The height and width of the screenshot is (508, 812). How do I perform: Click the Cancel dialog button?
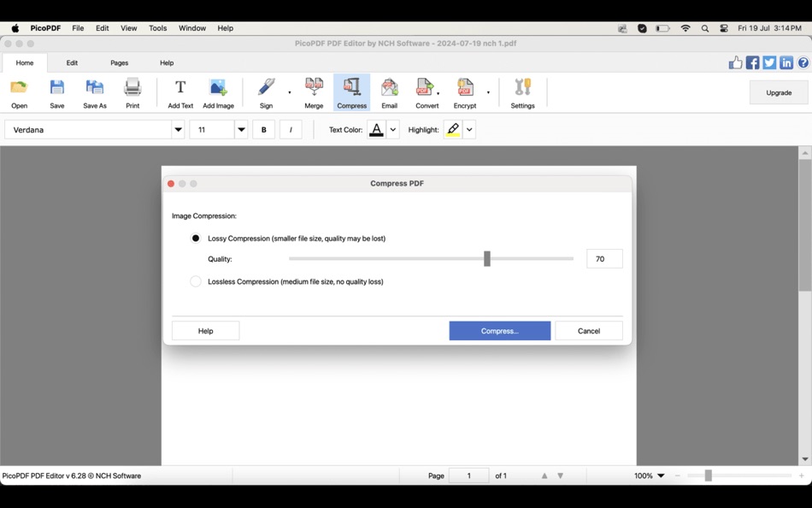pos(589,331)
